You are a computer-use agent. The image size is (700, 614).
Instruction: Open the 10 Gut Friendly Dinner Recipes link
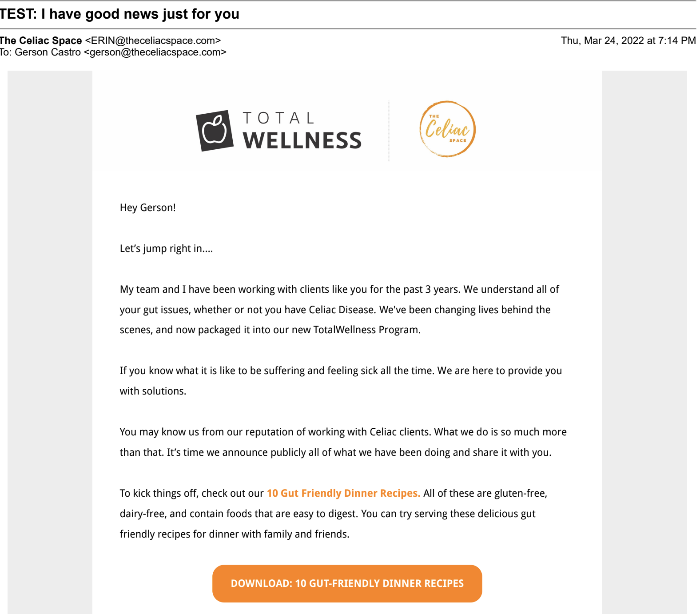click(343, 493)
